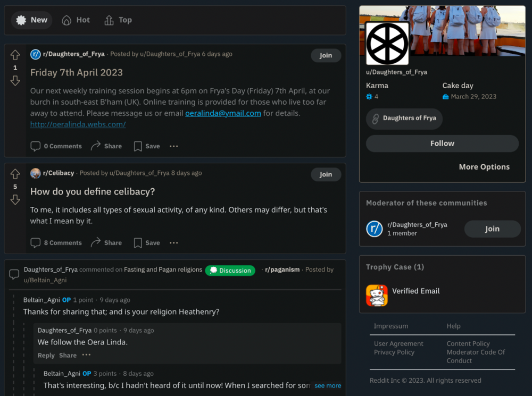Select the New sort tab

click(31, 20)
